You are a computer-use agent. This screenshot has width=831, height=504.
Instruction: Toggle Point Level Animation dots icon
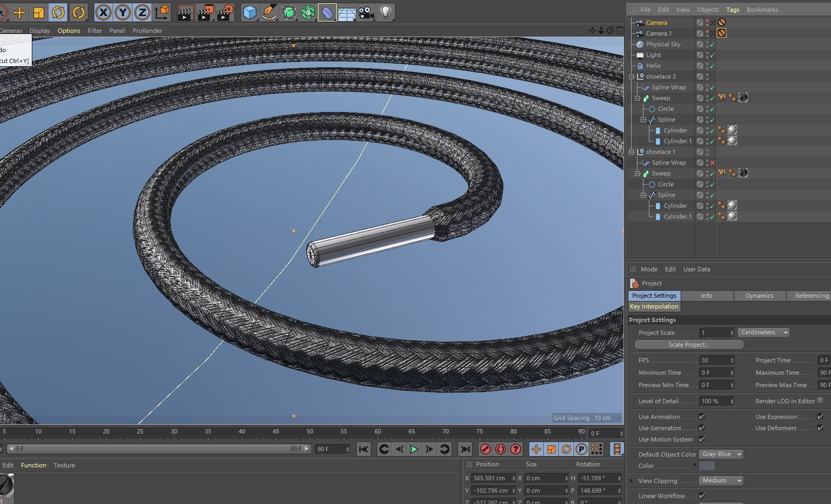(x=597, y=449)
